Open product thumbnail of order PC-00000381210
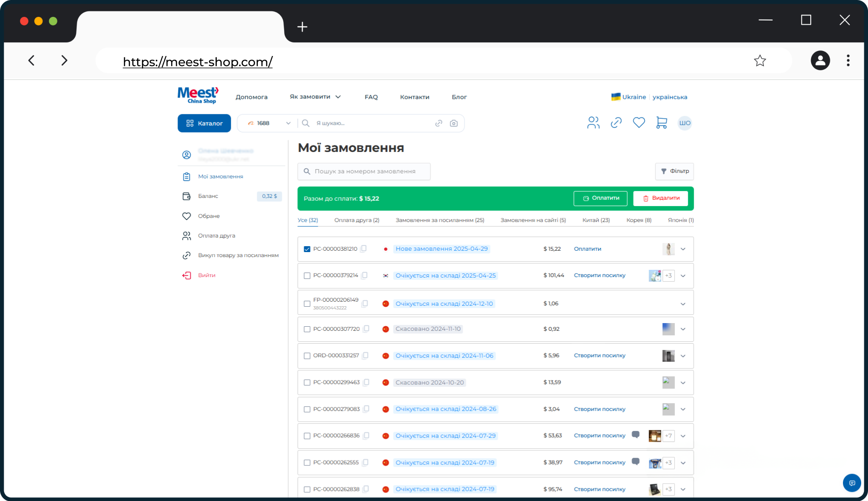 tap(668, 249)
